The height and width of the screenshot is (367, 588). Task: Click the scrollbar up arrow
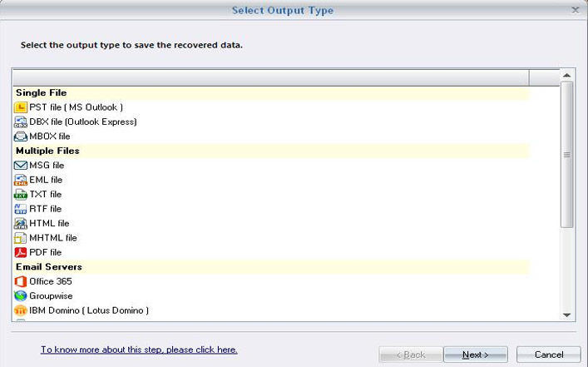click(x=566, y=76)
